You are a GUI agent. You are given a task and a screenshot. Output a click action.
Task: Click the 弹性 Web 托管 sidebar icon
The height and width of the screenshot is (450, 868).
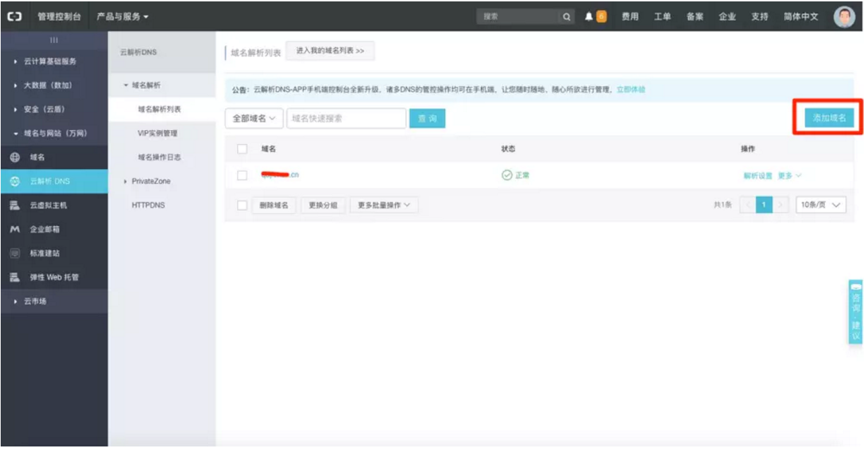point(15,278)
